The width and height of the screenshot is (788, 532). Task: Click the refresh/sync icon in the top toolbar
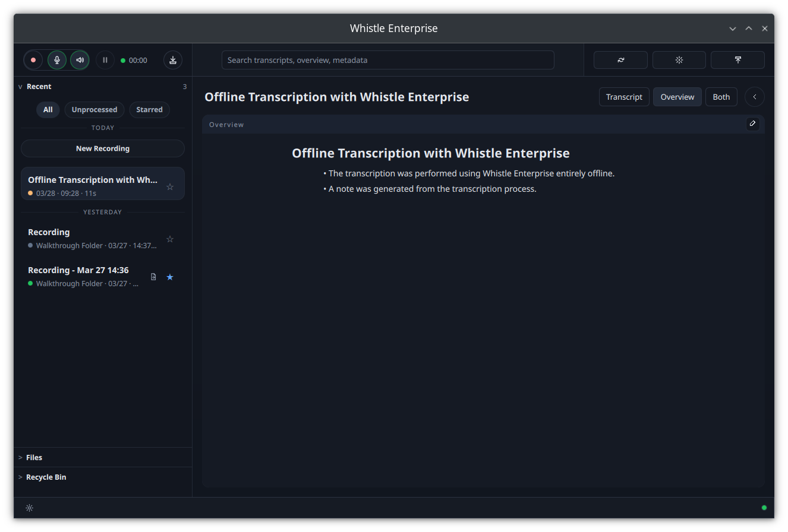tap(620, 59)
